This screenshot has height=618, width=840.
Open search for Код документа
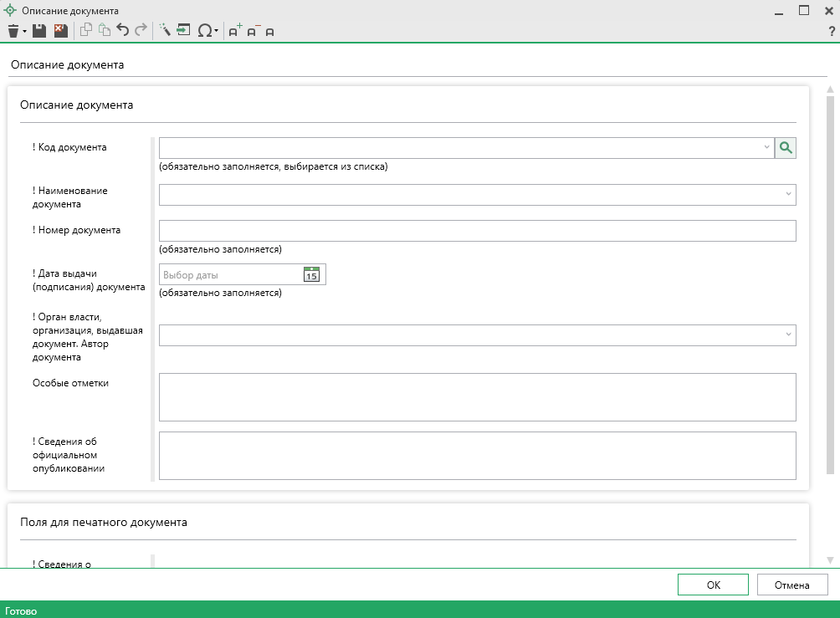point(786,148)
